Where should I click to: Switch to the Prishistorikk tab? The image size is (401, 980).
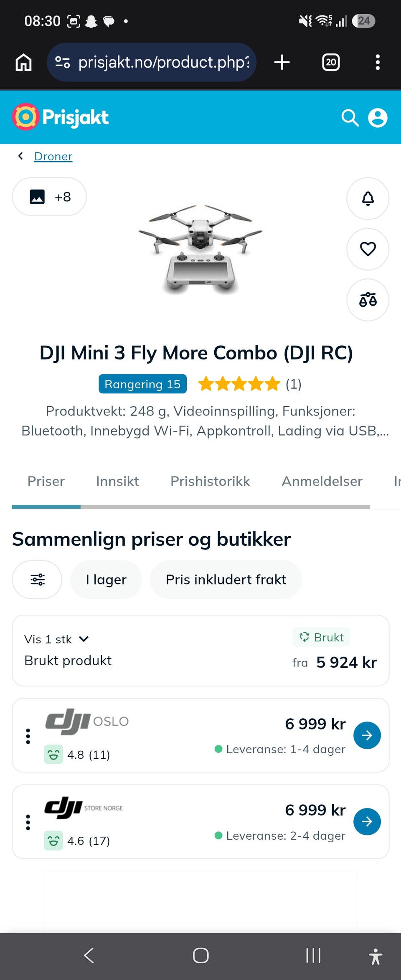tap(210, 481)
